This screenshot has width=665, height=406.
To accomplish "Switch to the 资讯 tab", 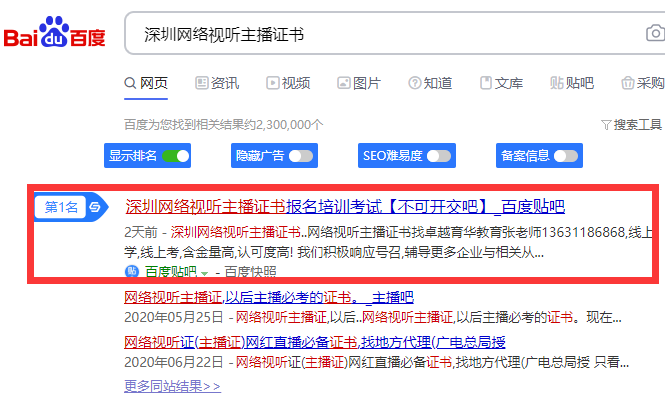I will point(217,83).
